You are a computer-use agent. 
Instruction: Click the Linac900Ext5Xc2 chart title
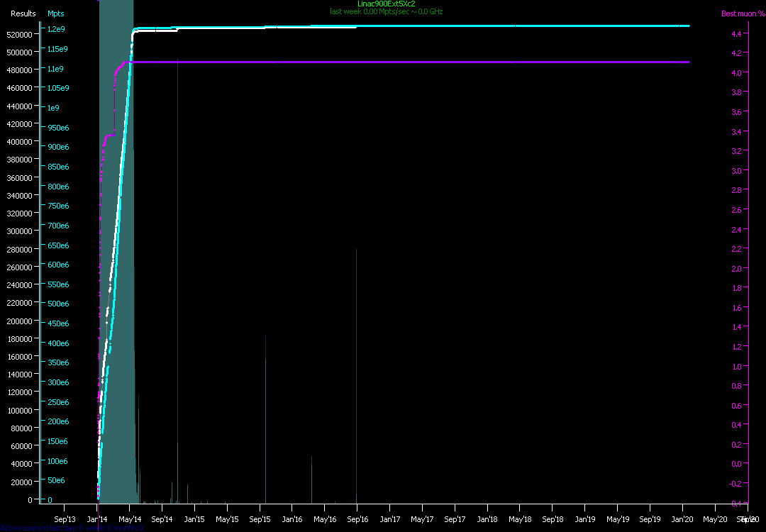point(387,4)
